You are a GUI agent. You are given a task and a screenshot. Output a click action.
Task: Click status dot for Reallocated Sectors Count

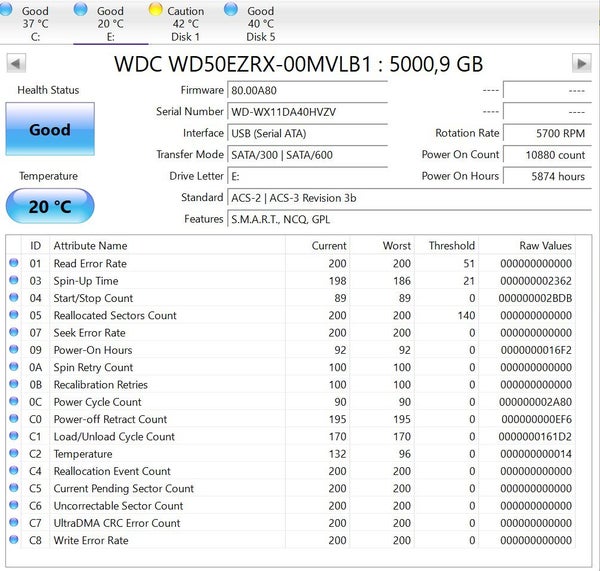[x=14, y=314]
